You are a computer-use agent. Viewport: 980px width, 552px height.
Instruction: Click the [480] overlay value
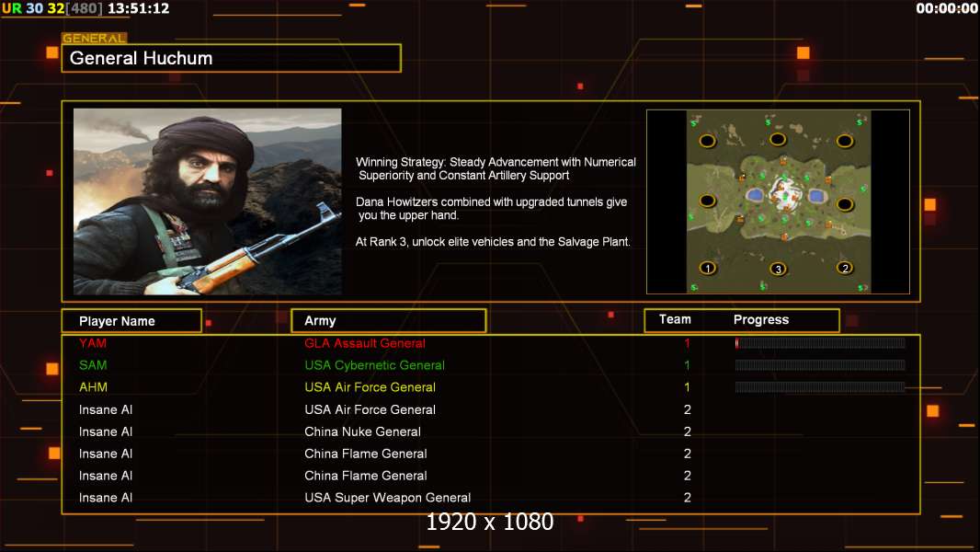pyautogui.click(x=85, y=8)
